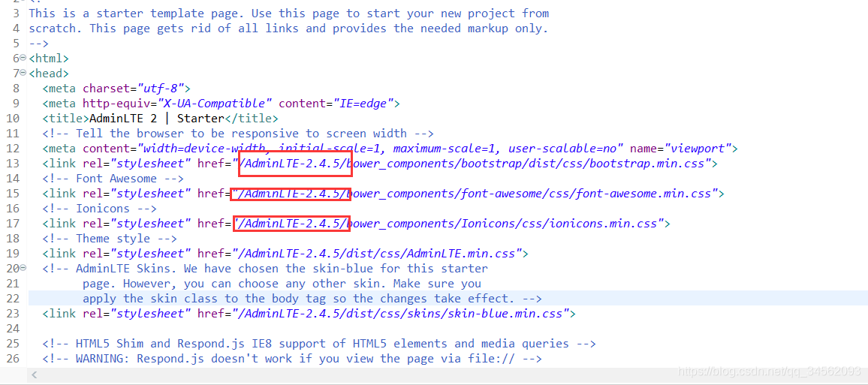Image resolution: width=868 pixels, height=385 pixels.
Task: Click the highlighted "apply the skin class" line
Action: tap(312, 299)
